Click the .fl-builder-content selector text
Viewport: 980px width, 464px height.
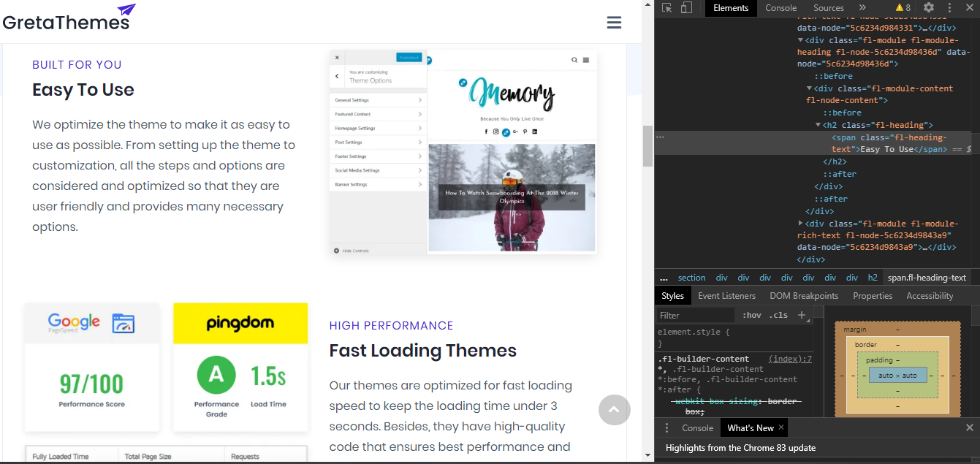point(703,359)
